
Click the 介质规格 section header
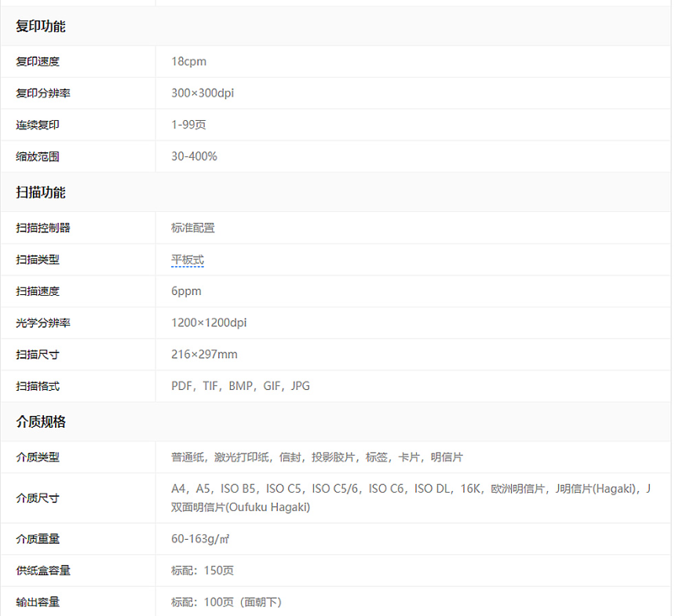[x=41, y=422]
